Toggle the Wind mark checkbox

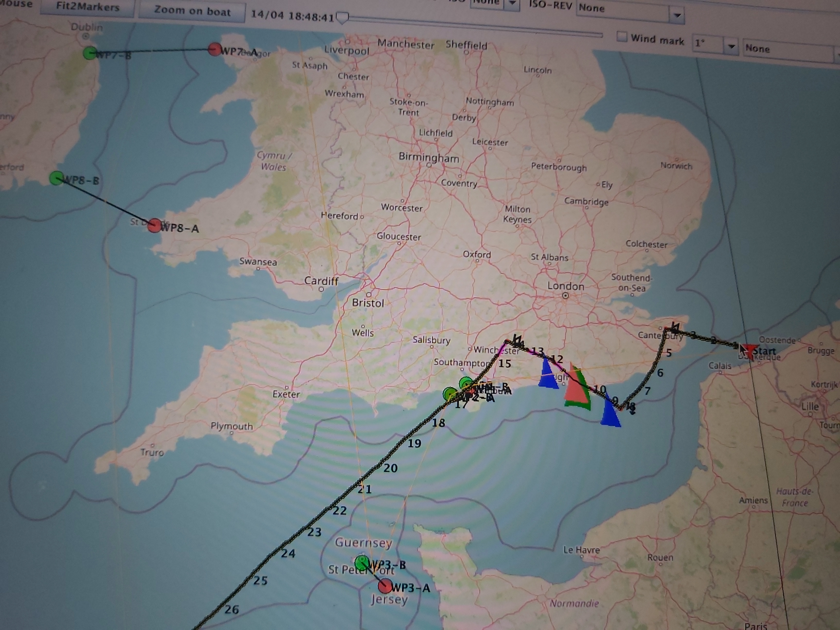pos(622,37)
